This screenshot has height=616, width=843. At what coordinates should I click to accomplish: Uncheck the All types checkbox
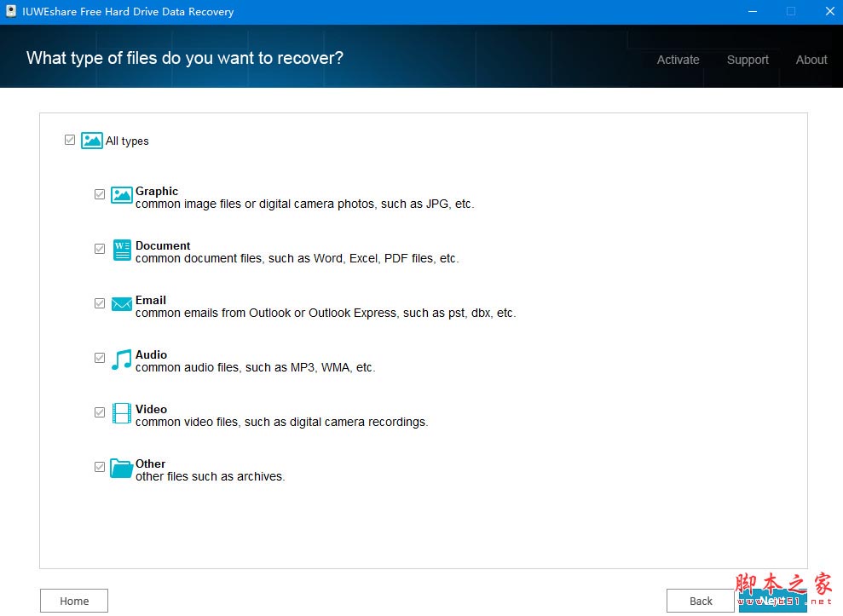[x=70, y=140]
